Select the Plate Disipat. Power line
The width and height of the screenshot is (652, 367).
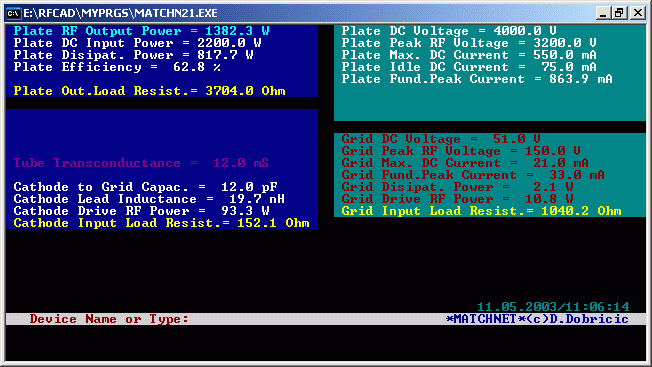(133, 55)
